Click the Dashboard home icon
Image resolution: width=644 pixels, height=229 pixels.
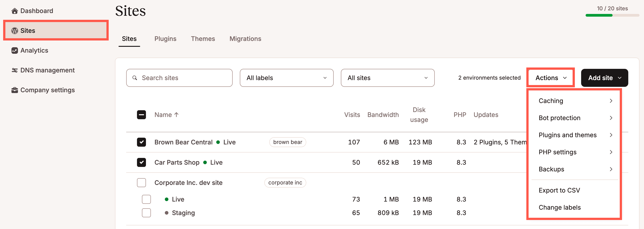point(15,11)
